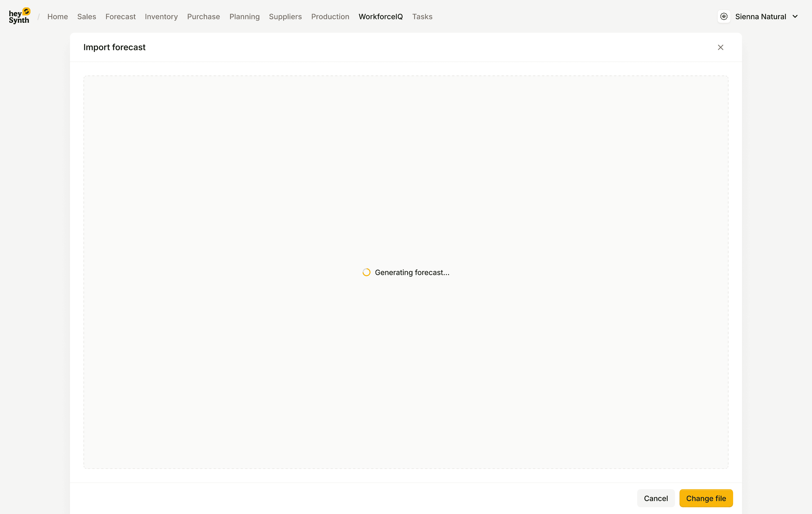Screen dimensions: 812x514
Task: Expand the Sienna Natural dropdown chevron
Action: (x=795, y=16)
